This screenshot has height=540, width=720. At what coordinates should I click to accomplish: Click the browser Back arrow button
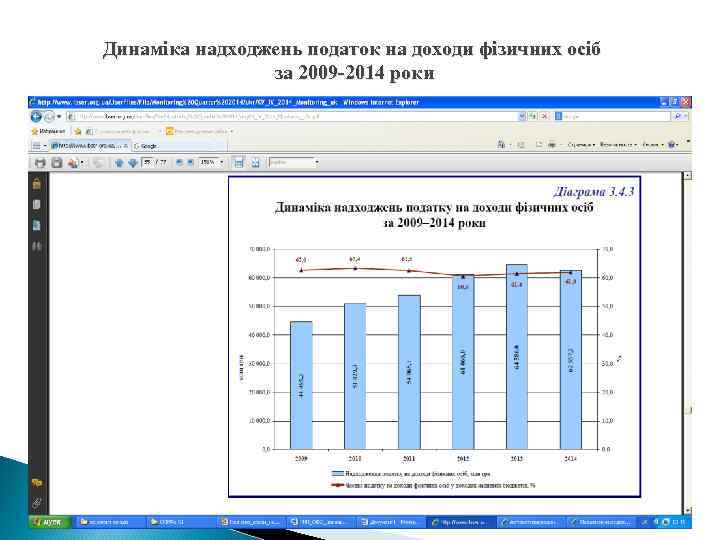[36, 117]
